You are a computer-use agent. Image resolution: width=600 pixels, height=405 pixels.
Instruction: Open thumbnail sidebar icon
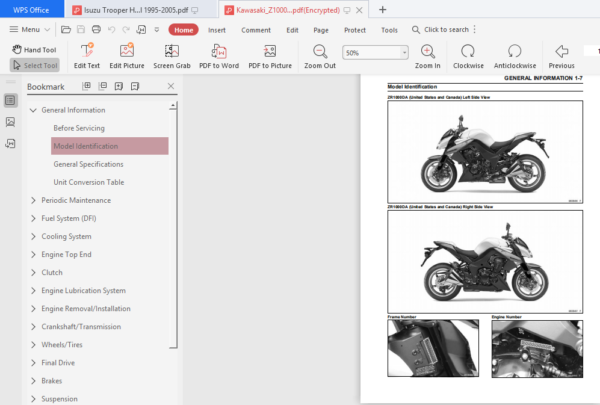coord(10,122)
